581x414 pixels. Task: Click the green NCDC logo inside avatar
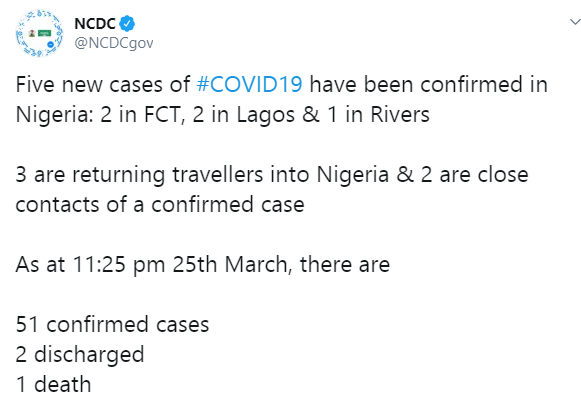(44, 33)
